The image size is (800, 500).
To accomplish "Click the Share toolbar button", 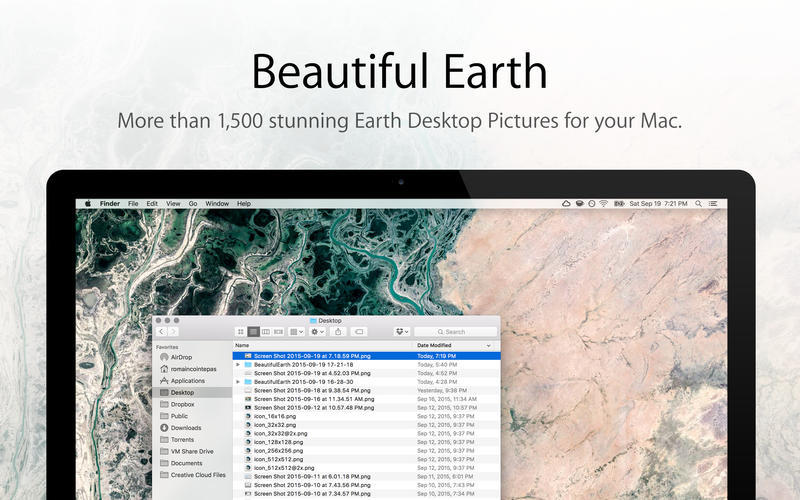I will tap(338, 331).
